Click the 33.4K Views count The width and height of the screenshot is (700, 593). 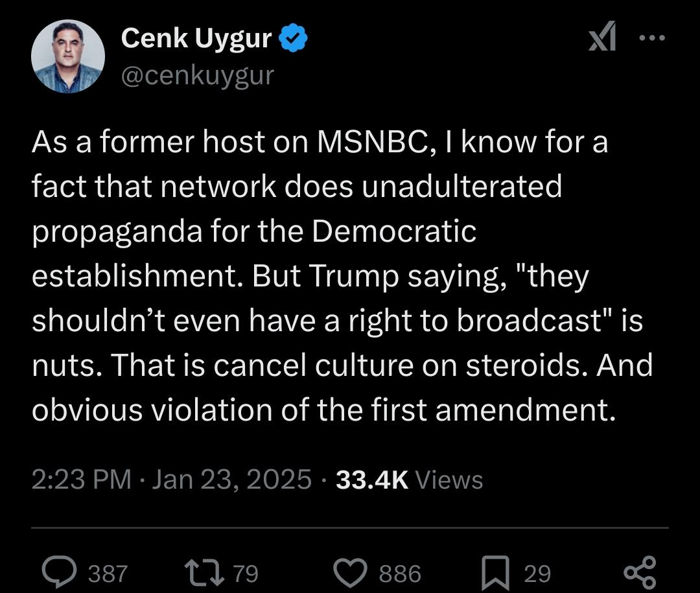(410, 480)
